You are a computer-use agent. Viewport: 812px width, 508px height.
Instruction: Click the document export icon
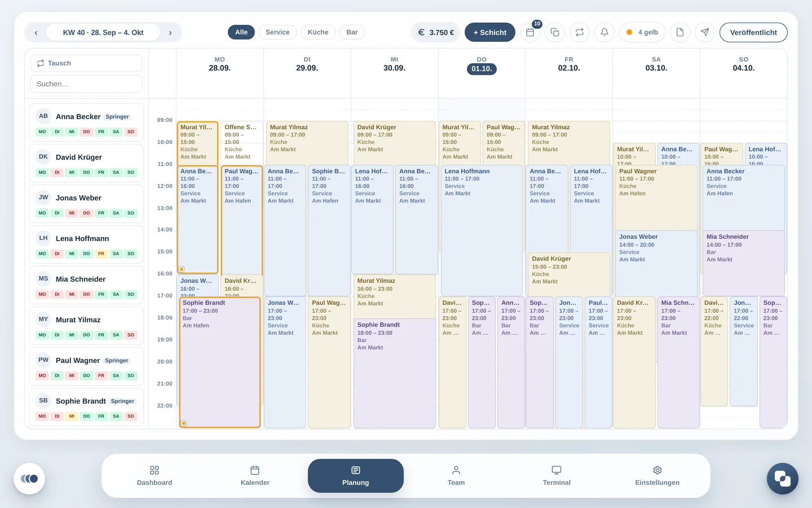(680, 32)
